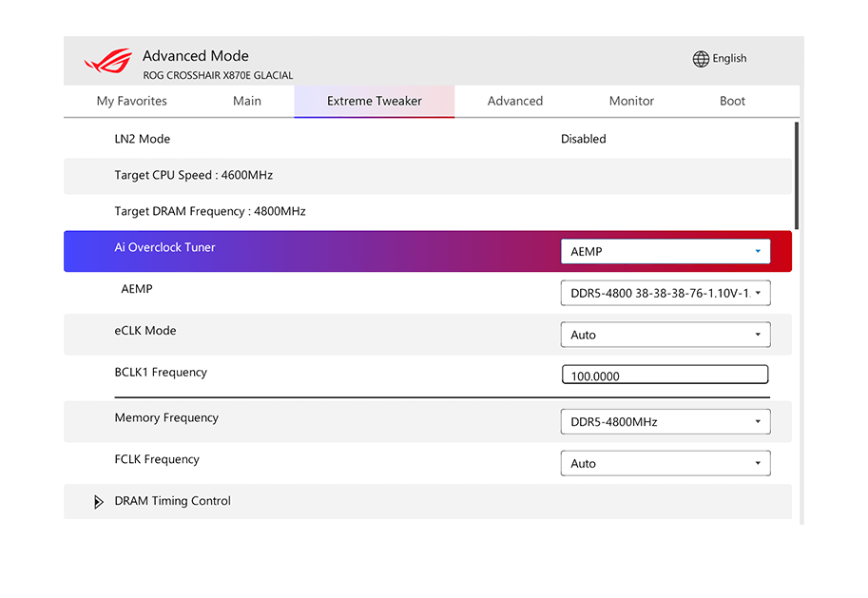Open the eCLK Mode dropdown

coord(665,335)
